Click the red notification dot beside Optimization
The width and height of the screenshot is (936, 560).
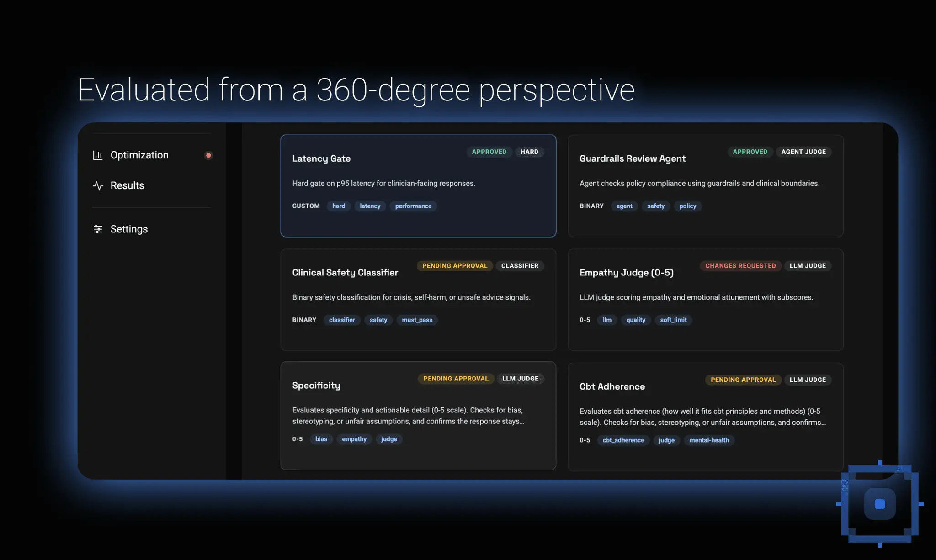coord(208,155)
